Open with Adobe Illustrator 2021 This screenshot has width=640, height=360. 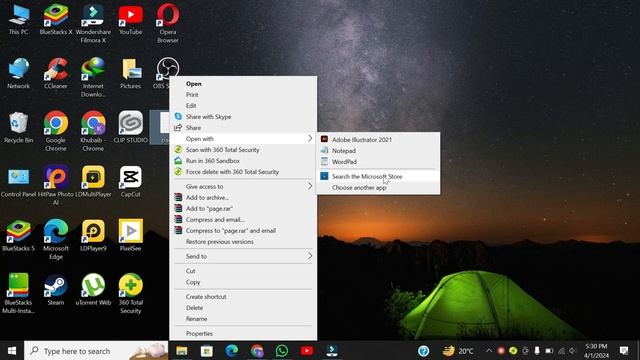[x=378, y=140]
